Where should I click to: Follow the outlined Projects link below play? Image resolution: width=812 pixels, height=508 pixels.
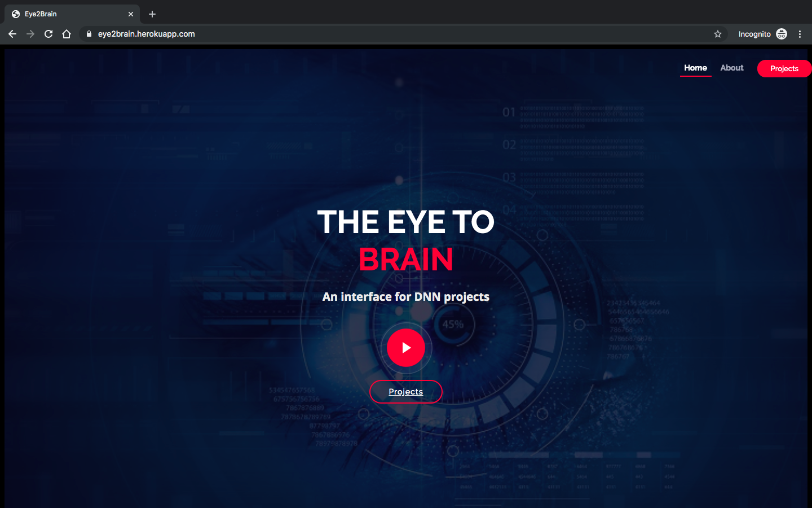(406, 392)
